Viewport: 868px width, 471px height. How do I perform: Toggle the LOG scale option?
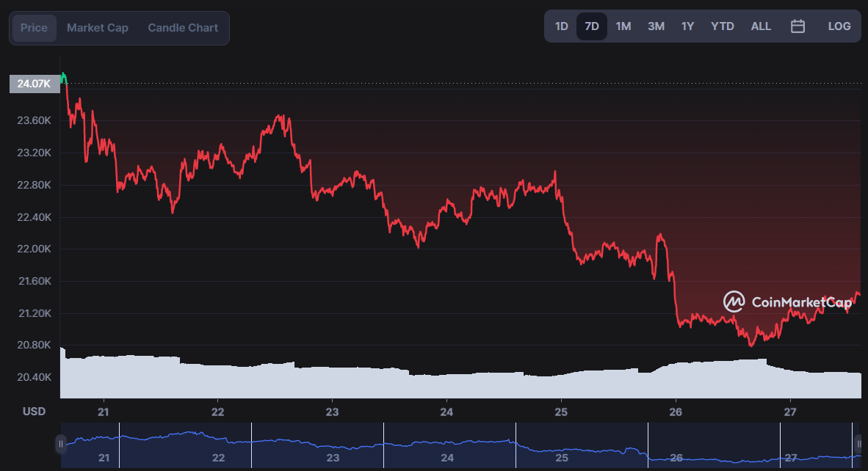click(x=839, y=26)
